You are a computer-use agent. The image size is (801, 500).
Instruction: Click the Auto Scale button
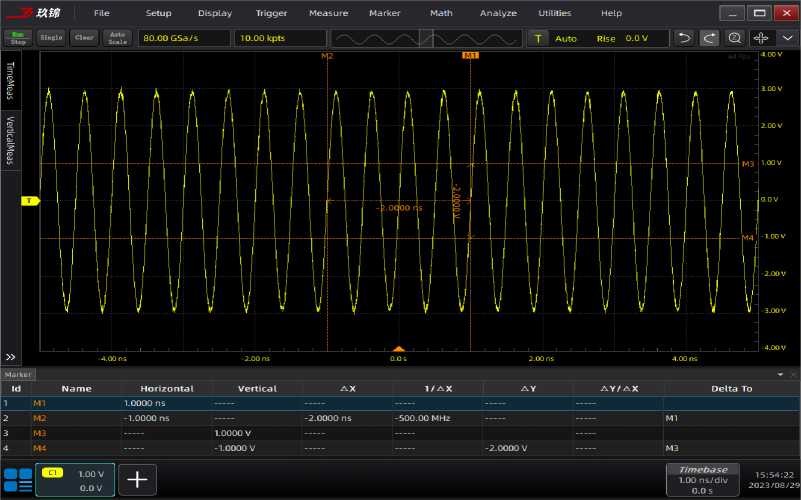[x=118, y=37]
